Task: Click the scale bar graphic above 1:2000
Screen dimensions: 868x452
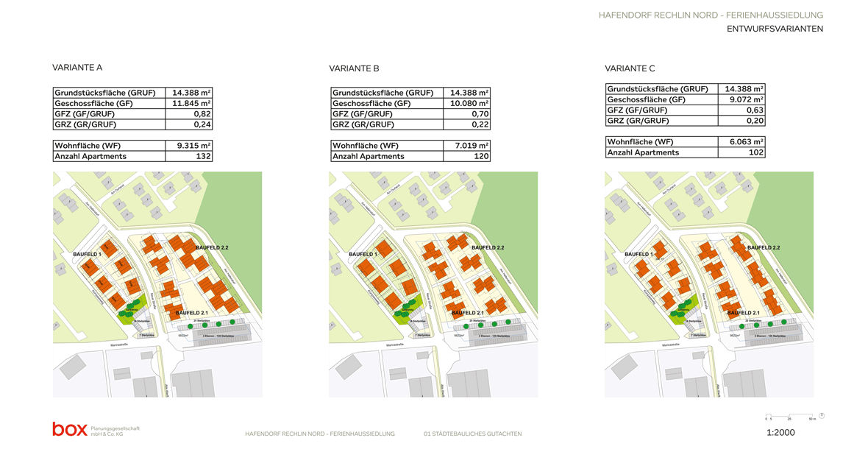Action: point(790,417)
